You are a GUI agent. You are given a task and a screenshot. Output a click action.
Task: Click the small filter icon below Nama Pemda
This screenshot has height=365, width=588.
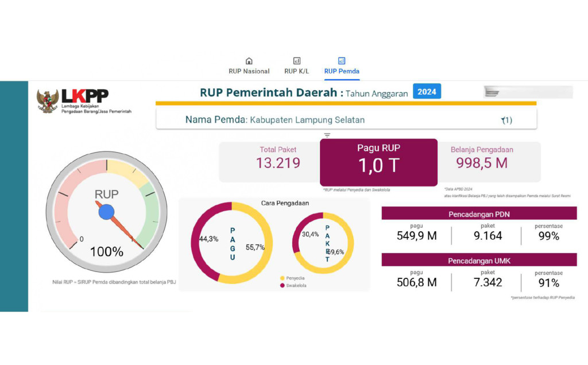[327, 135]
